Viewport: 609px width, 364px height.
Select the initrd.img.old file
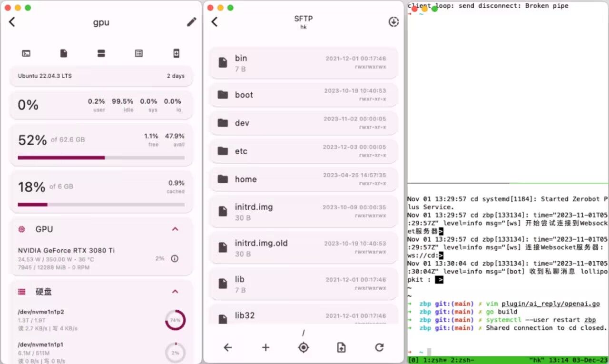(x=303, y=248)
